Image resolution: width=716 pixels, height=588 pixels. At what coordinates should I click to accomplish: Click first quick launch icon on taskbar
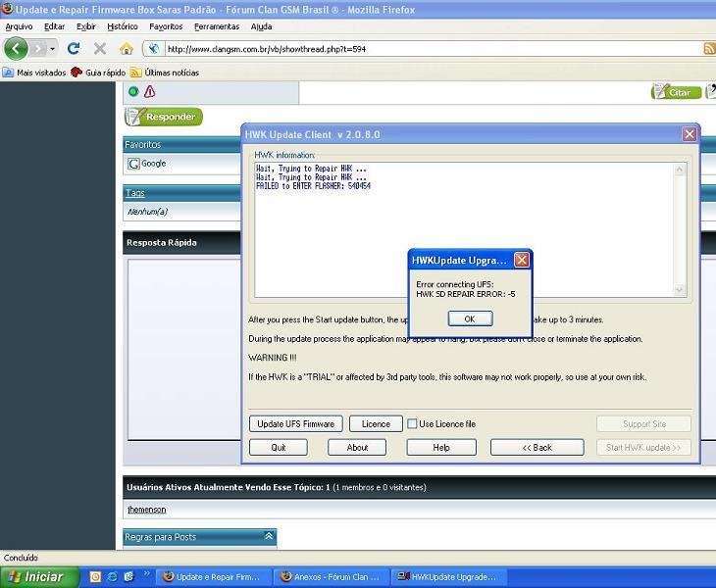click(95, 577)
